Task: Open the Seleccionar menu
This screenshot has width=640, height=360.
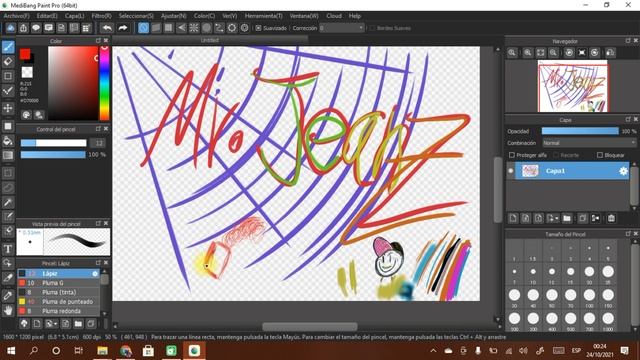Action: coord(136,16)
